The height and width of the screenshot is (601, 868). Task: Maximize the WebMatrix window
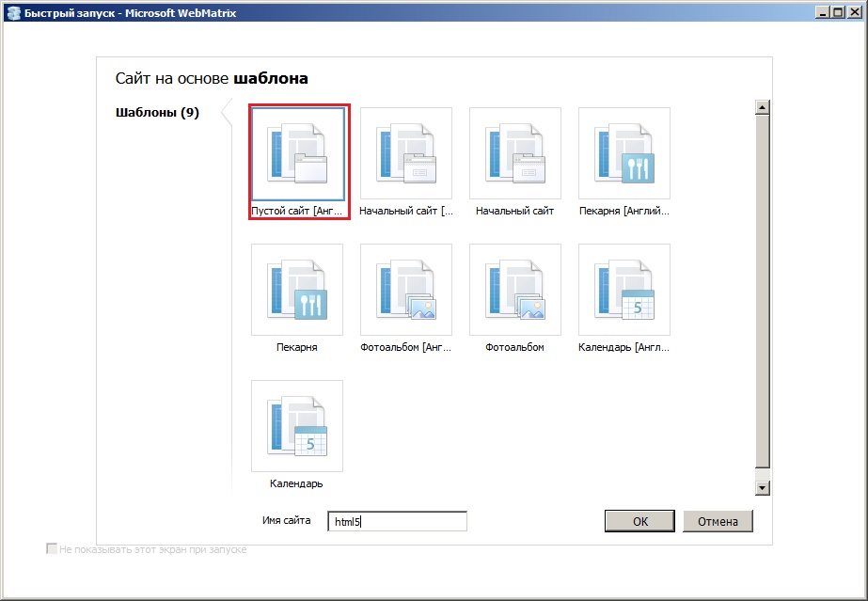click(838, 12)
